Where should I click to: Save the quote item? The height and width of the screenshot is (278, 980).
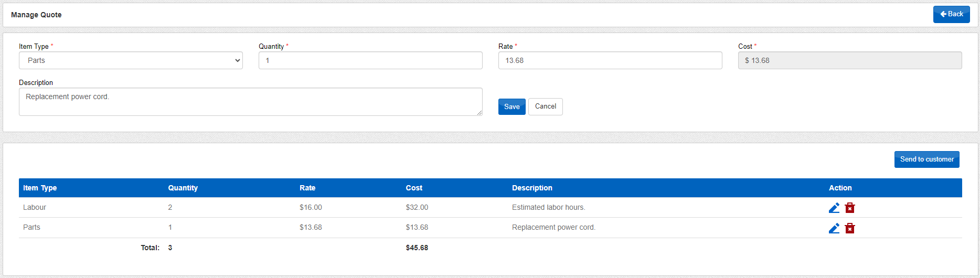[x=512, y=106]
